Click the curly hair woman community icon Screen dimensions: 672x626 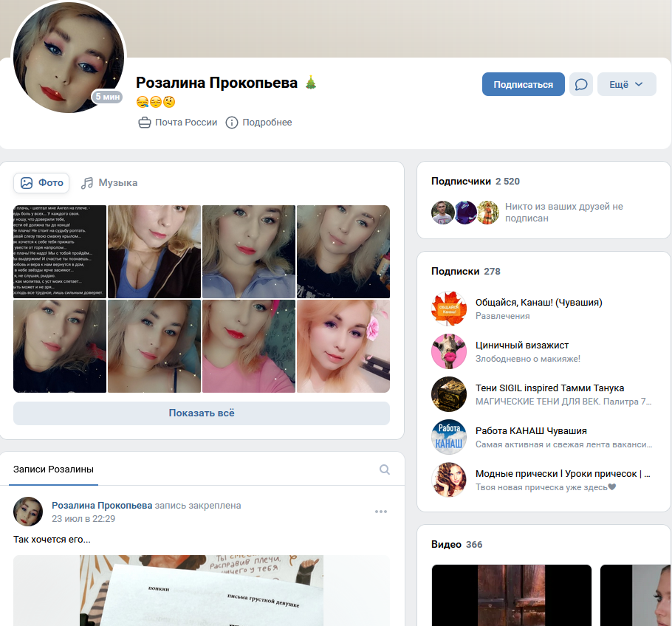tap(449, 480)
